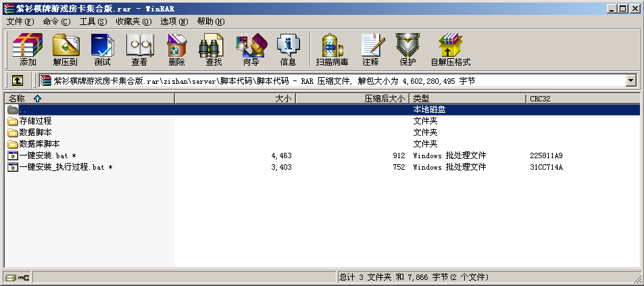Screen dimensions: 644x286
Task: Start Virus Scan (扫描病毒) tool
Action: 332,49
